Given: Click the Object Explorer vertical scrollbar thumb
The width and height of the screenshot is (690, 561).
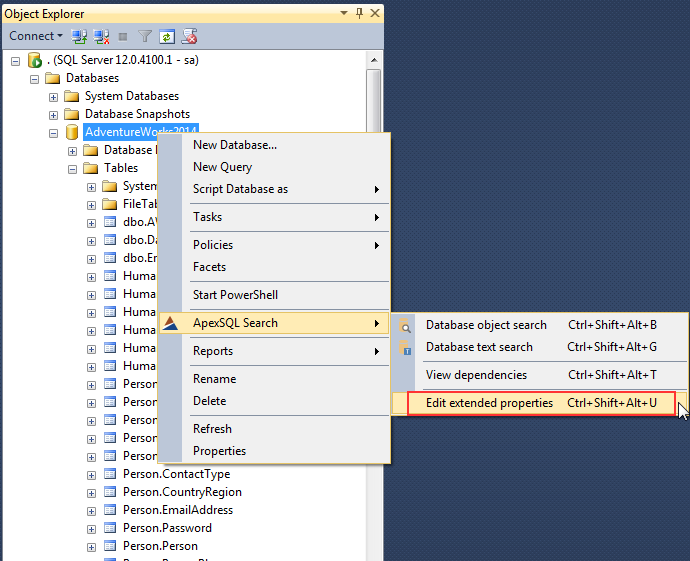Looking at the screenshot, I should click(x=374, y=101).
